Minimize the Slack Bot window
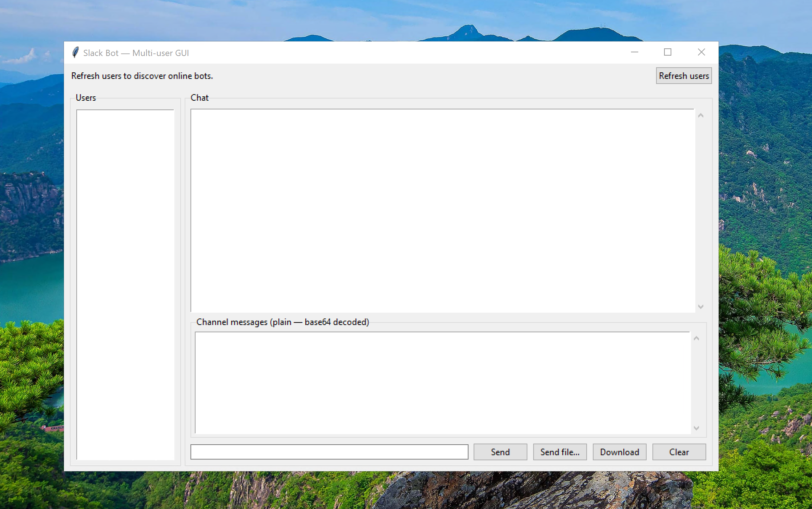The width and height of the screenshot is (812, 509). tap(634, 52)
